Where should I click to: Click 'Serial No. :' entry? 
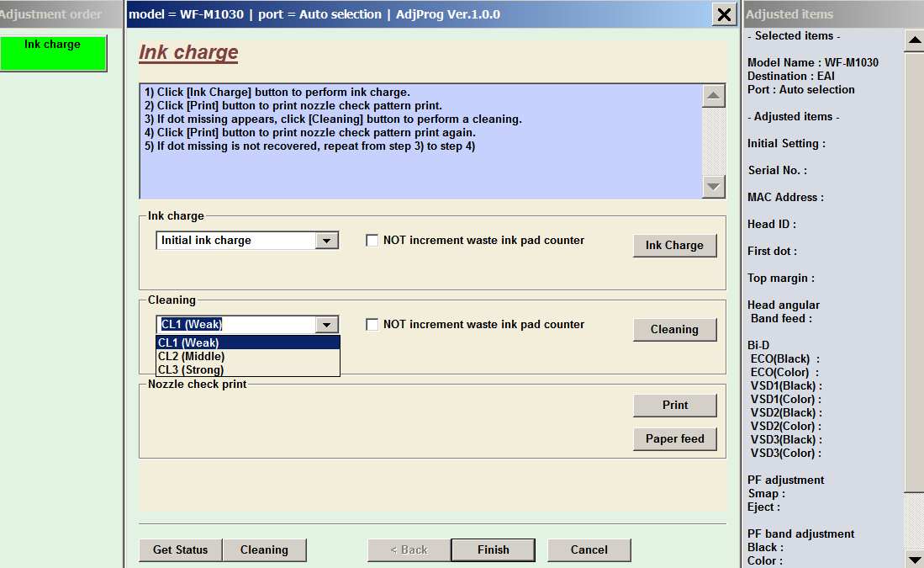point(777,171)
